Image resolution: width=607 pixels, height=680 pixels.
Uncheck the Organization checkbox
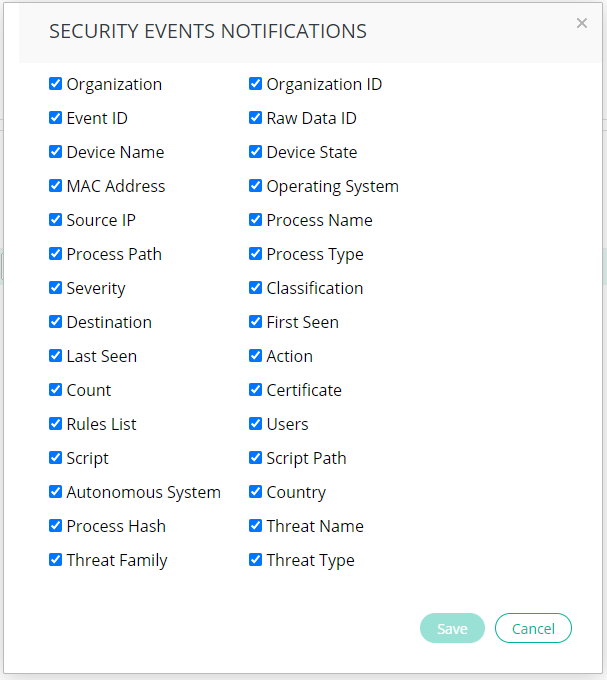pos(56,84)
